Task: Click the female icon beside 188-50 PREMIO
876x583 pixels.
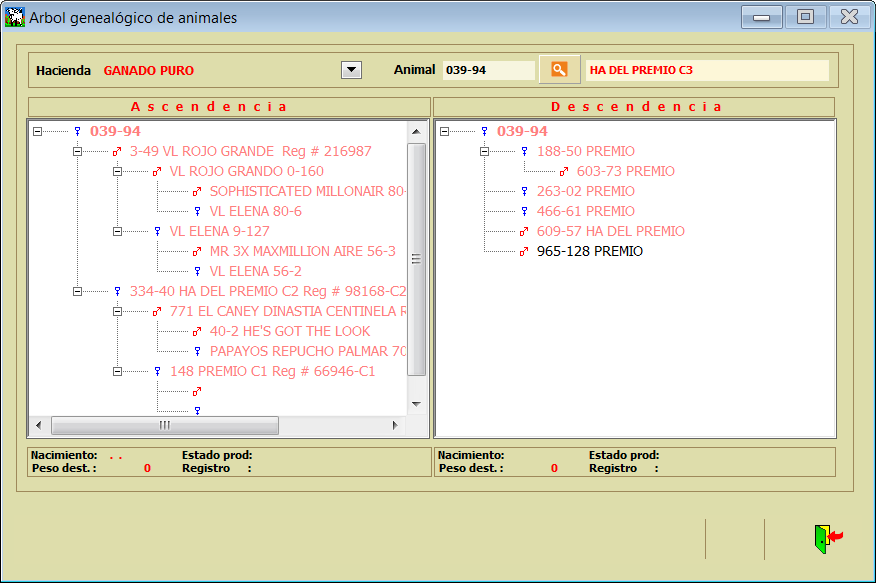Action: (x=524, y=151)
